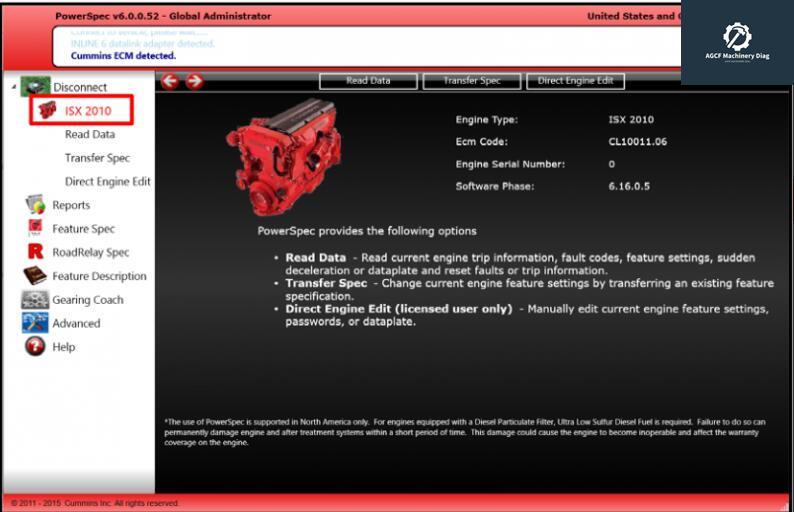794x512 pixels.
Task: Click the Help question mark icon
Action: pyautogui.click(x=35, y=346)
